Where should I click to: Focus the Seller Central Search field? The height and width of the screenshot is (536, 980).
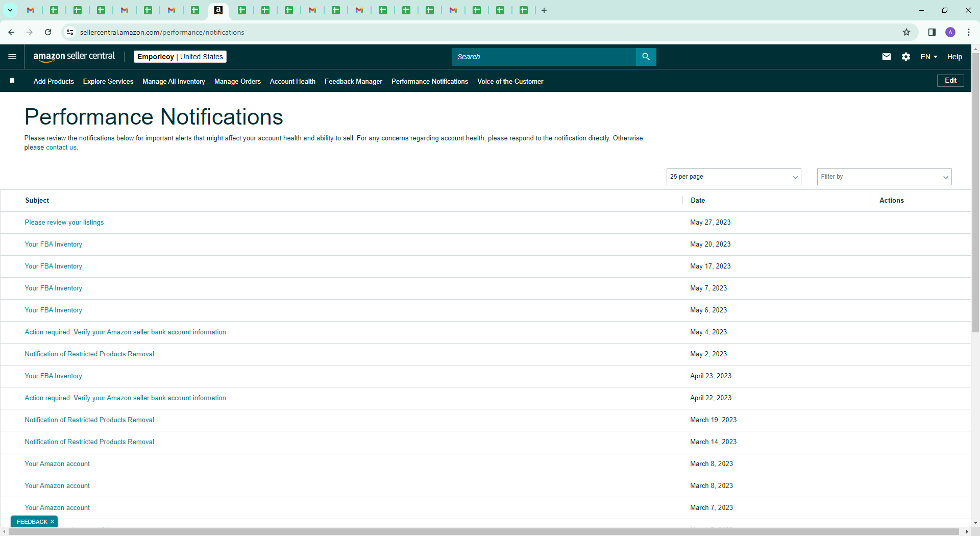click(x=544, y=57)
